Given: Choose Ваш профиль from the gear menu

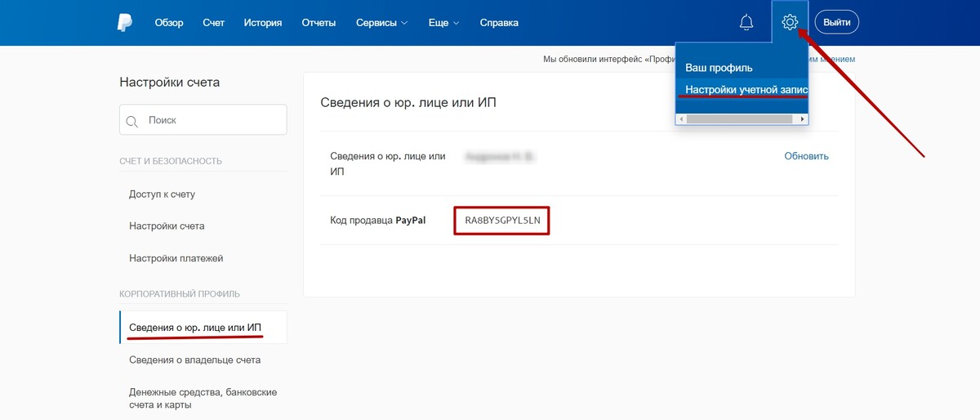Looking at the screenshot, I should 719,68.
